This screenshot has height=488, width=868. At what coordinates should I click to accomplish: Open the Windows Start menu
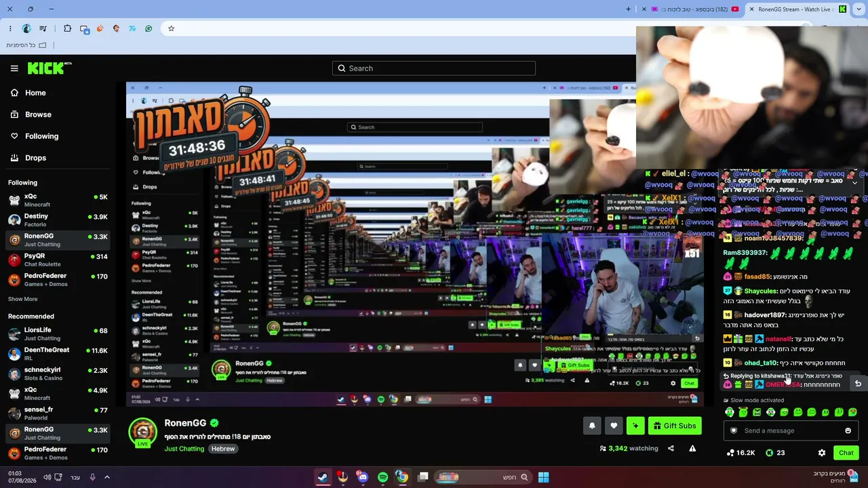tap(543, 477)
